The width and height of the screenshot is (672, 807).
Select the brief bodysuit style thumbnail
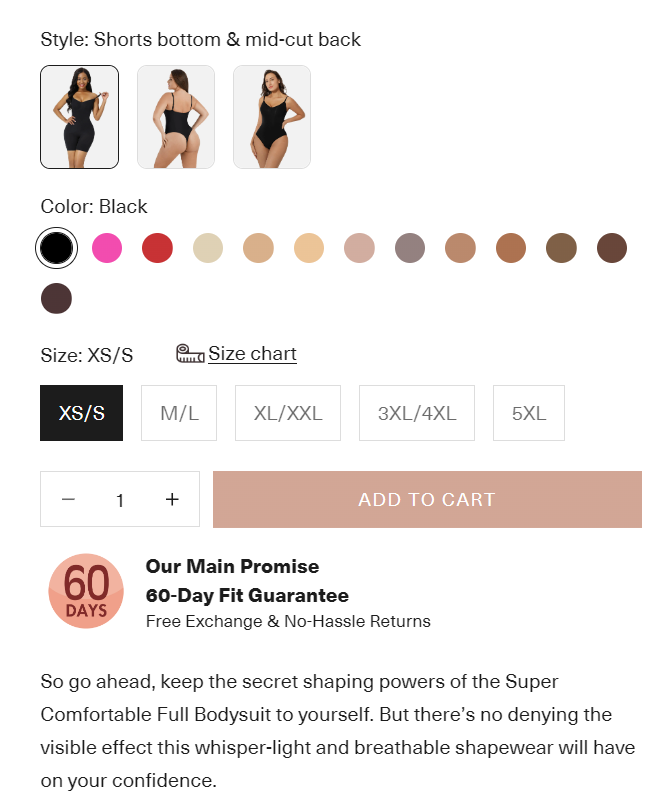[x=272, y=117]
